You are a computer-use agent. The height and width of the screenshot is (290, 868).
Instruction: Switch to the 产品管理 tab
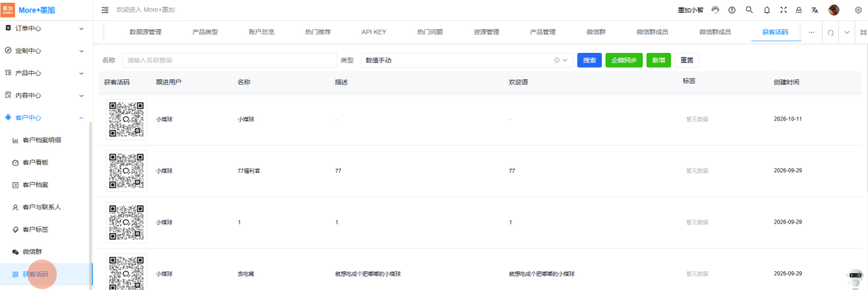543,32
